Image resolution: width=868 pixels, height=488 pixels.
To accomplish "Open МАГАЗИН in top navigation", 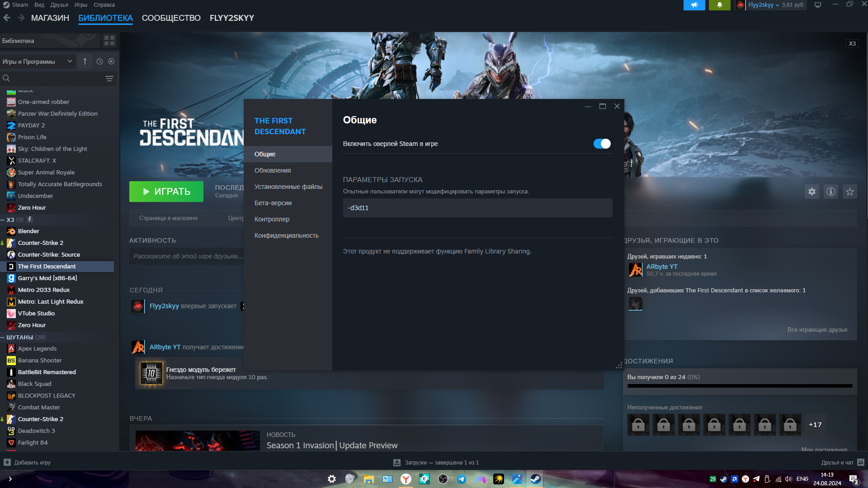I will click(50, 18).
